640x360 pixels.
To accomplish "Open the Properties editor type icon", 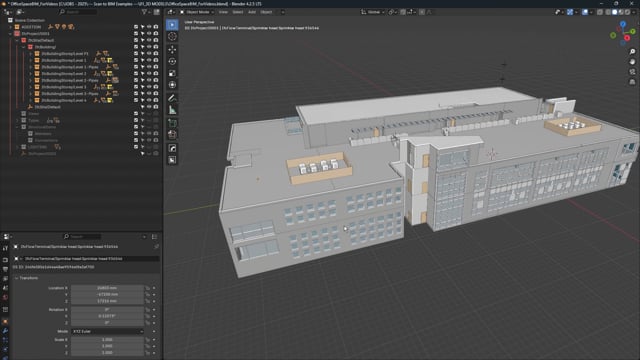I will [x=7, y=237].
